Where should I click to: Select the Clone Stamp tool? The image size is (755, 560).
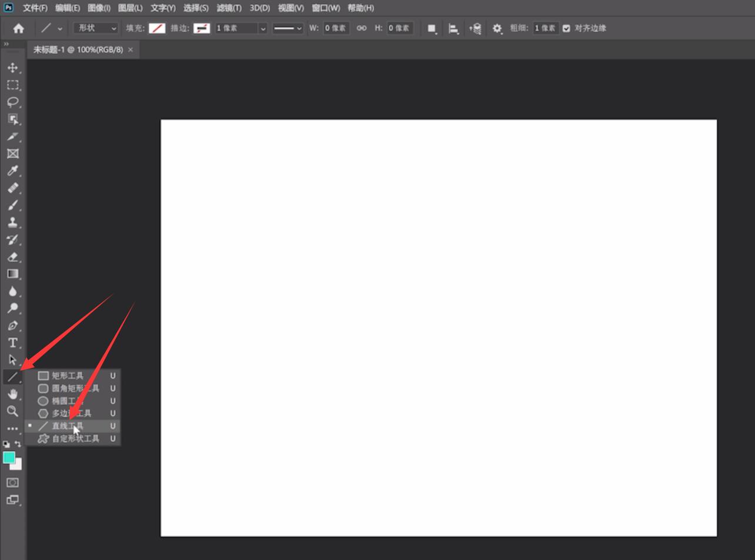(12, 222)
